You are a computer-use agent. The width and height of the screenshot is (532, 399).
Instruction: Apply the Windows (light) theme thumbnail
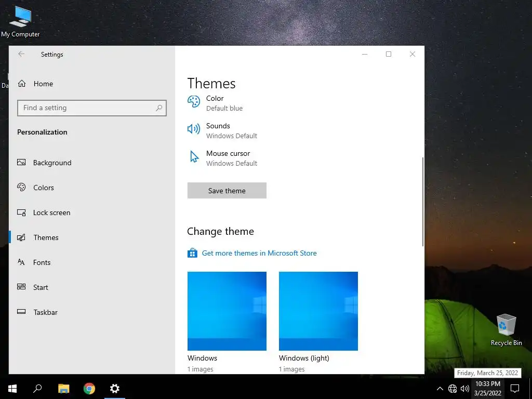pyautogui.click(x=318, y=311)
